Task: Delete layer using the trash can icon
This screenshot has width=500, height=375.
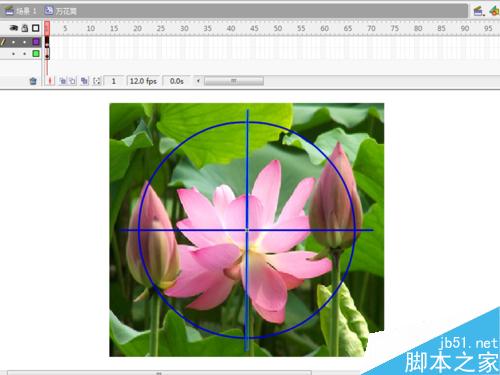Action: click(33, 81)
